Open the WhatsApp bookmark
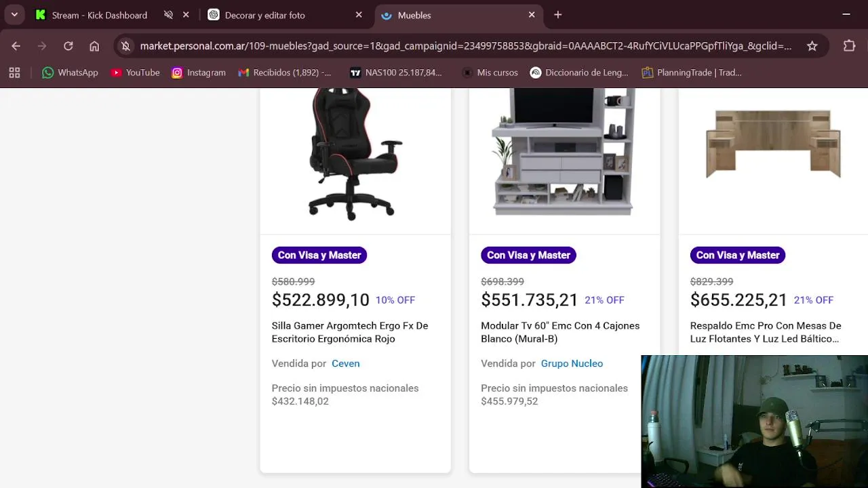Image resolution: width=868 pixels, height=488 pixels. (x=70, y=73)
